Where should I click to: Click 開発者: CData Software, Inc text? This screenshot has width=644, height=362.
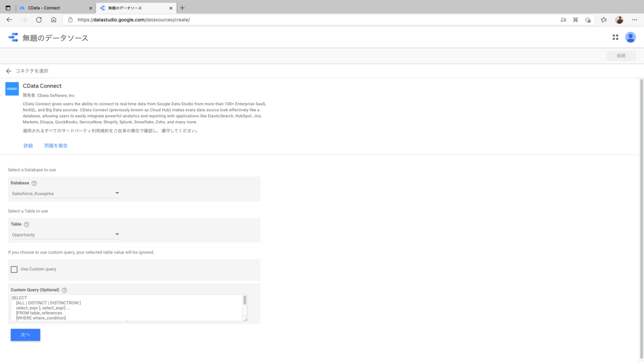[x=49, y=95]
